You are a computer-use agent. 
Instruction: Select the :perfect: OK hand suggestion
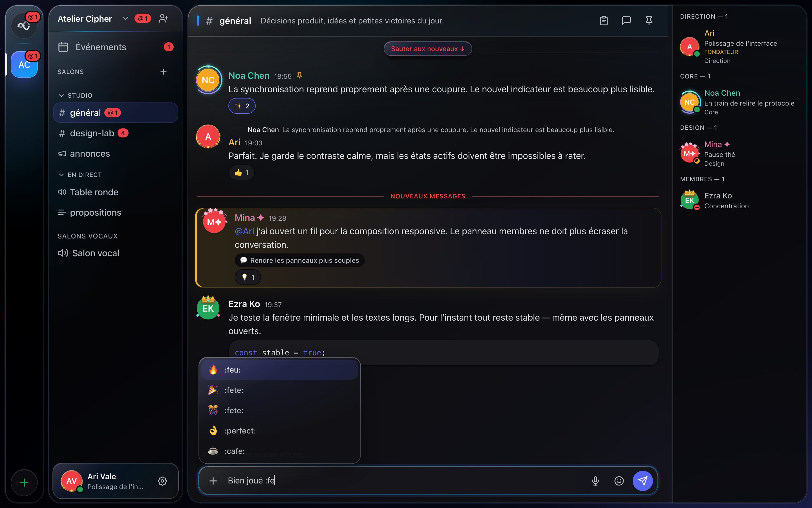[x=279, y=431]
